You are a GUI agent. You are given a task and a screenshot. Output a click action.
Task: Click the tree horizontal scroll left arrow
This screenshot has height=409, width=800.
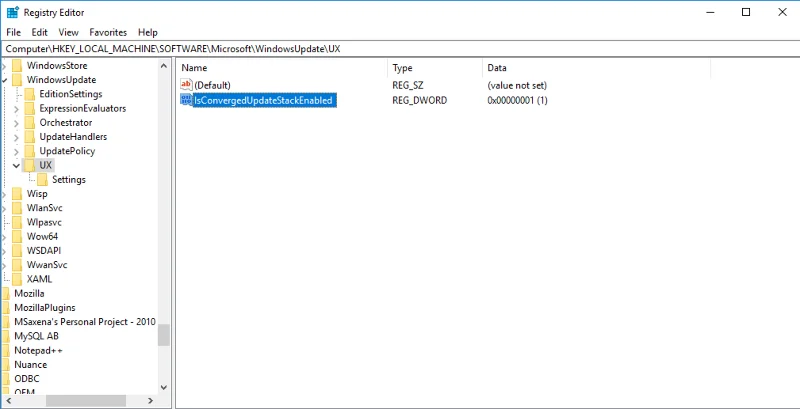point(7,401)
